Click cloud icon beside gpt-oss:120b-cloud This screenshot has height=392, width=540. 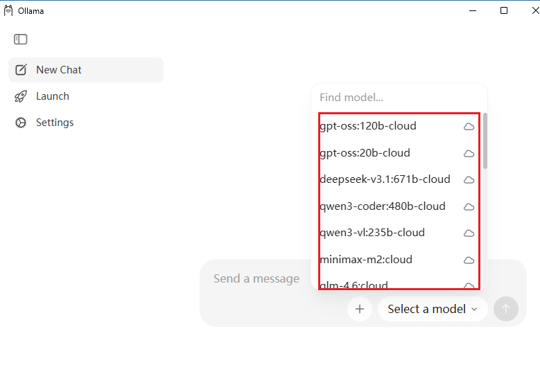point(469,127)
